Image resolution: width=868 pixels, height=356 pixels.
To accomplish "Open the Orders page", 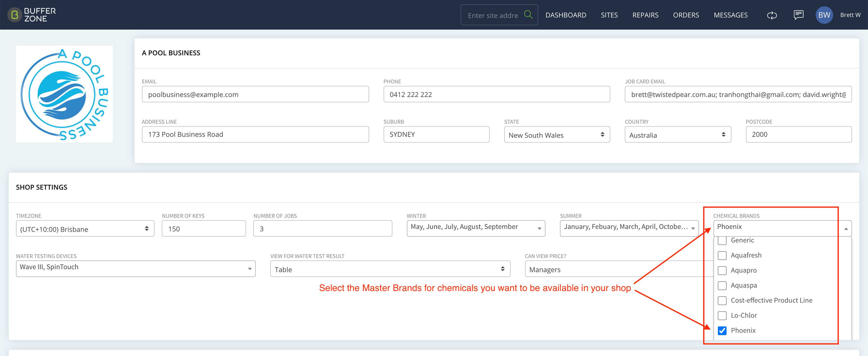I will click(686, 15).
